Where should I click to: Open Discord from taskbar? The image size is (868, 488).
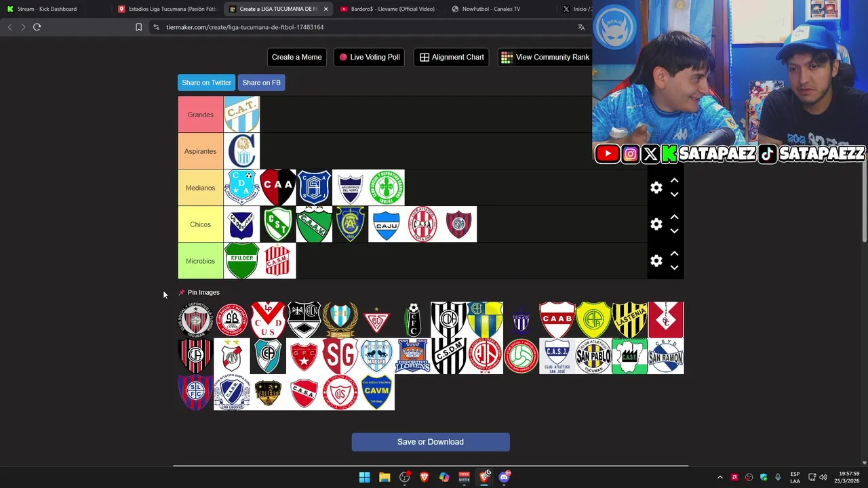[504, 477]
